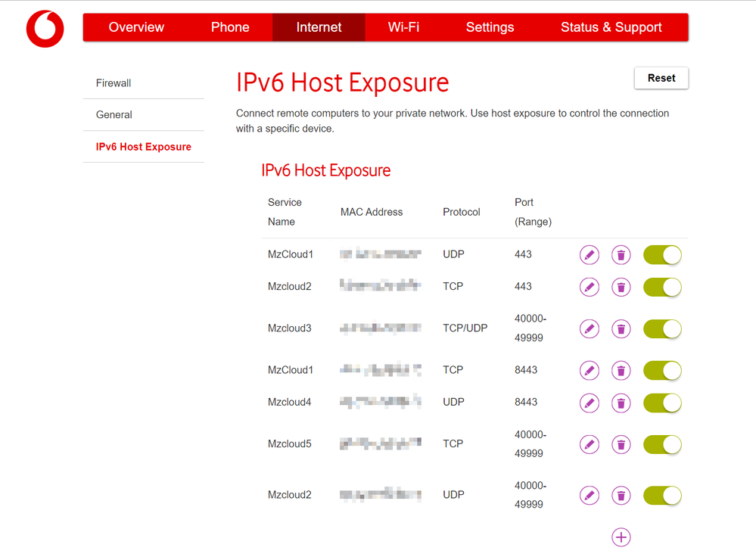
Task: Select the MAC address of Mzcloud3
Action: 381,328
